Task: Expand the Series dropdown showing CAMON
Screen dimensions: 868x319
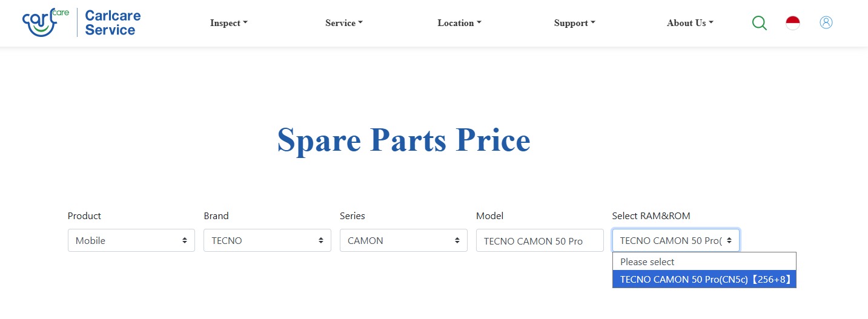Action: point(403,240)
